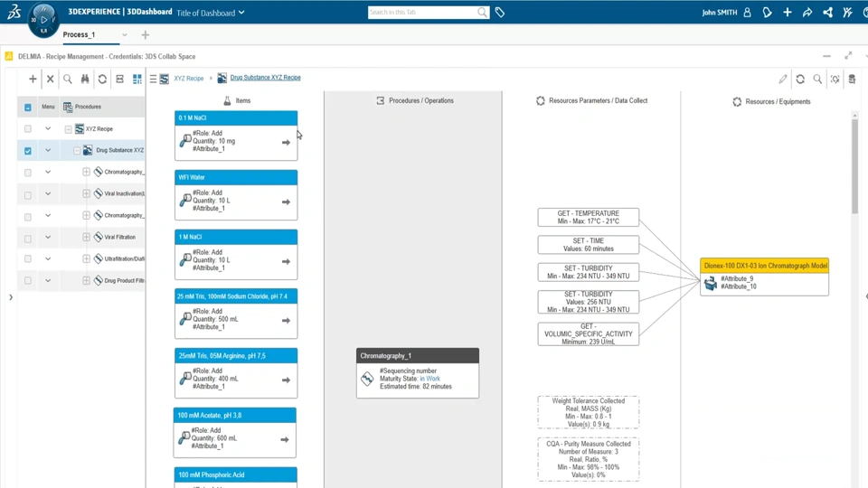Check the Drug Product Filtration row checkbox
Image resolution: width=868 pixels, height=488 pixels.
(x=28, y=280)
